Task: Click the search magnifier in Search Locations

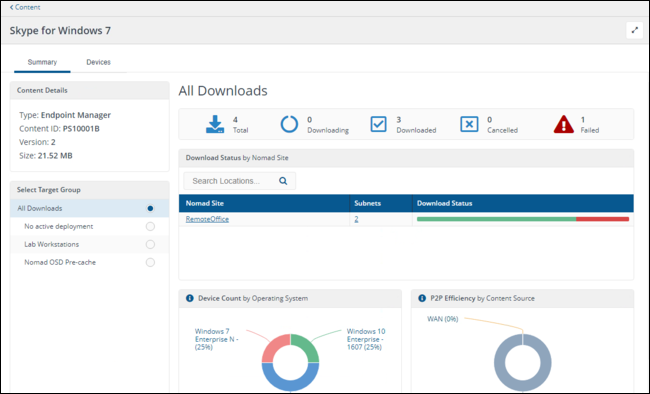Action: [x=283, y=181]
